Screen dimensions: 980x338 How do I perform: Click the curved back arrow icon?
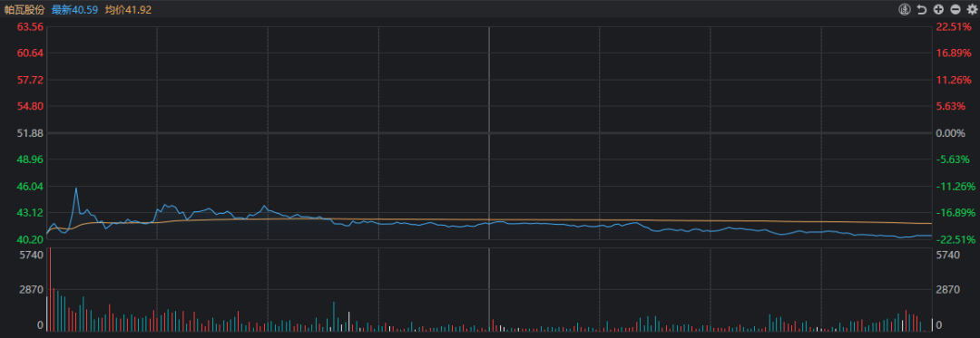pos(921,9)
